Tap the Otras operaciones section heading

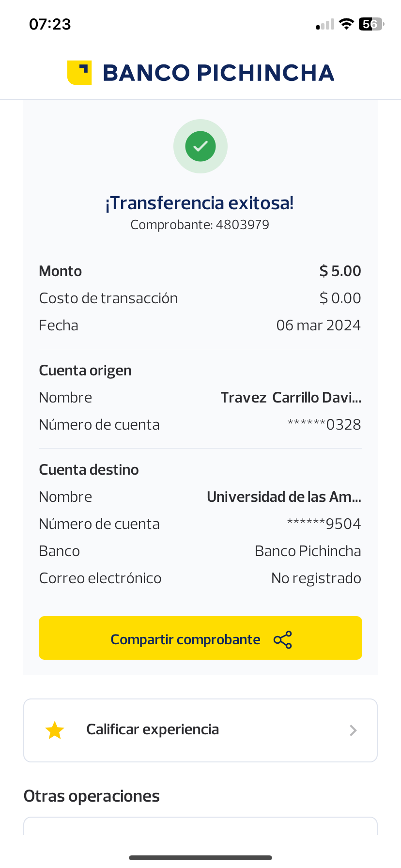(x=92, y=796)
